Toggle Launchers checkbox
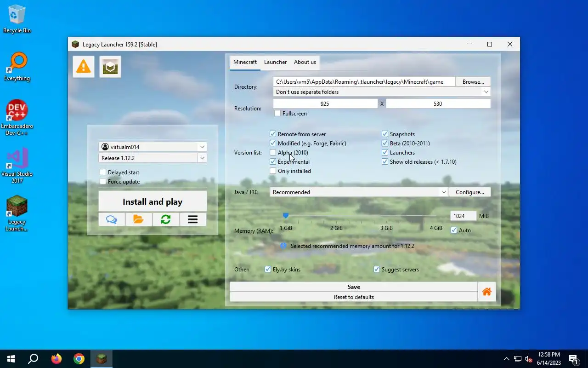The height and width of the screenshot is (368, 588). 385,152
